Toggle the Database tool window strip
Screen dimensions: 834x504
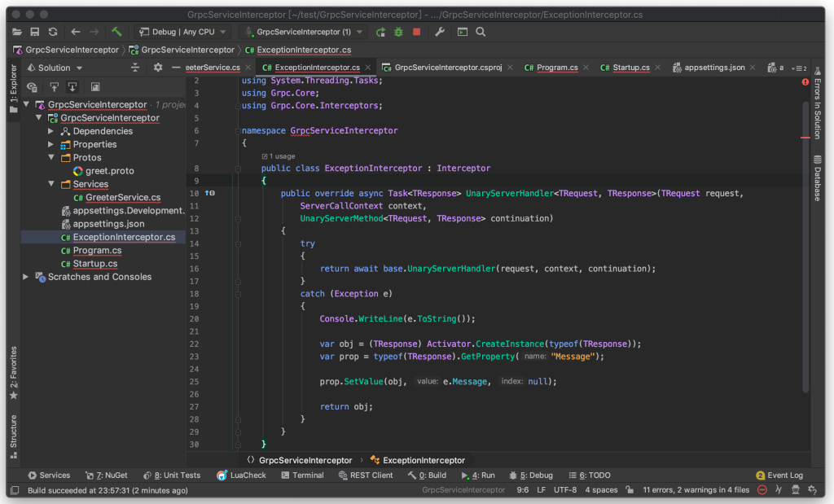pyautogui.click(x=818, y=178)
